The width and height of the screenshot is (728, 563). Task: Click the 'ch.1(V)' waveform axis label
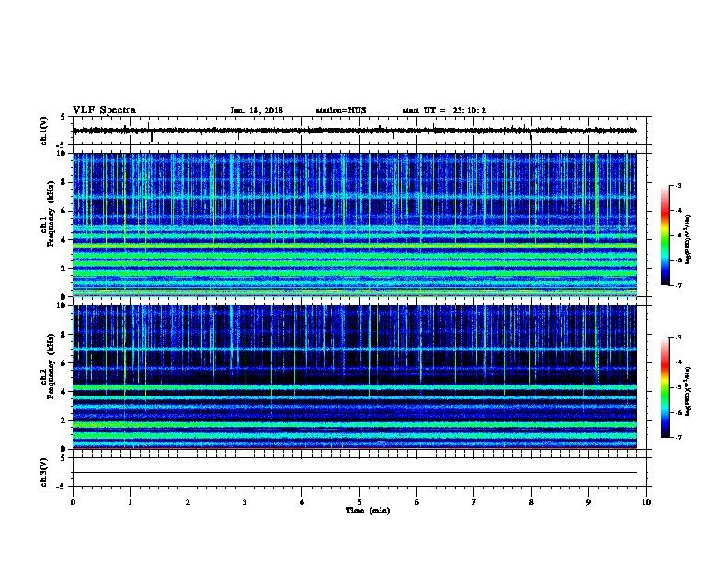coord(43,131)
